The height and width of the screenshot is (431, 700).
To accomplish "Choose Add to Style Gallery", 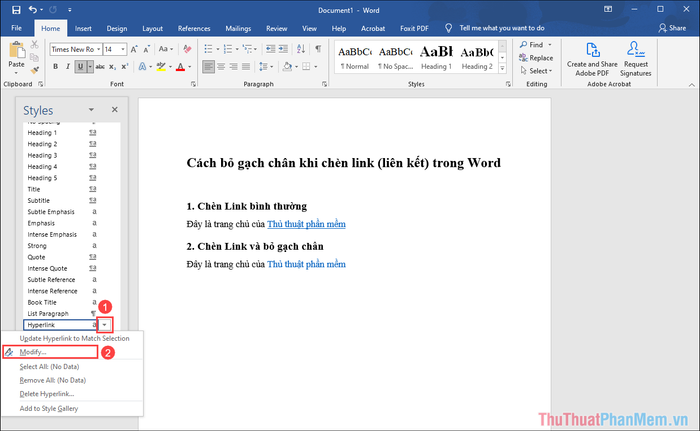I will click(x=72, y=408).
